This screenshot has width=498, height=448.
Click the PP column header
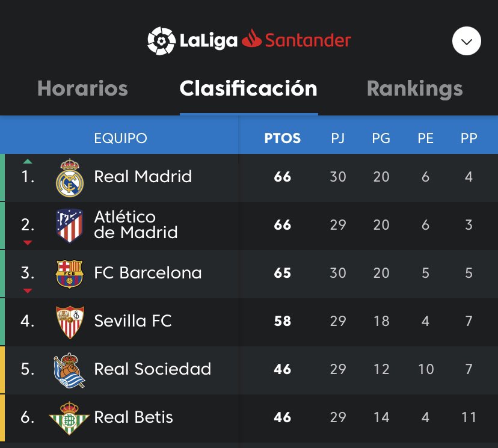coord(469,138)
